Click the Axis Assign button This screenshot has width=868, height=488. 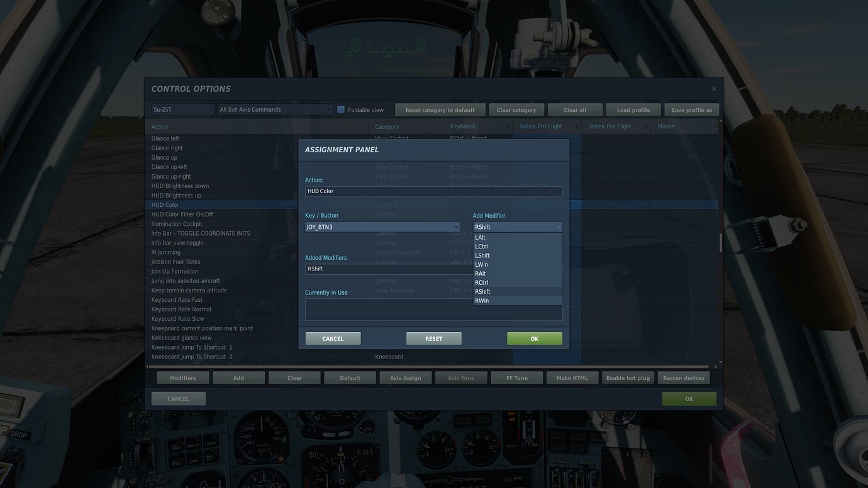click(x=405, y=377)
